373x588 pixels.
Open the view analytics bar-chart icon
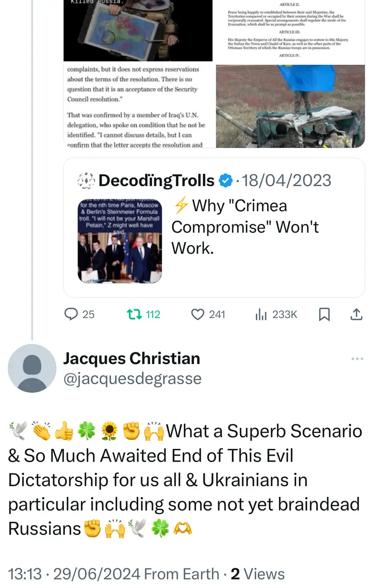[x=260, y=314]
